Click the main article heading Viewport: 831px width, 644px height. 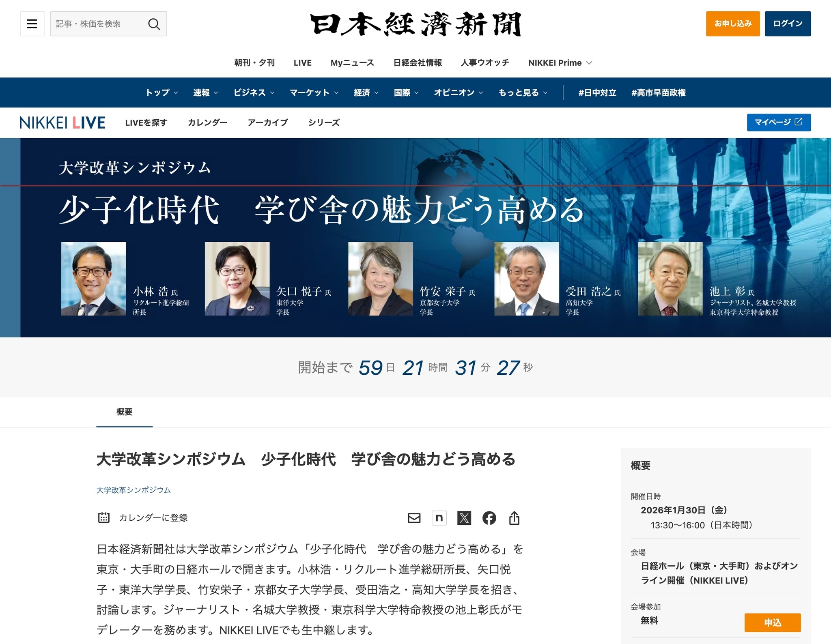pos(306,459)
